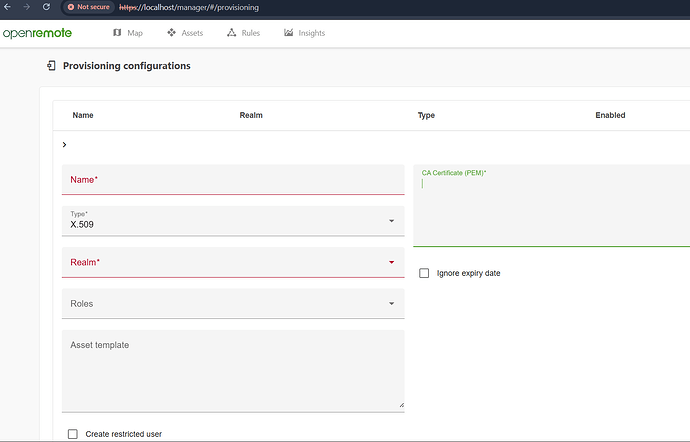Click into the Name input field
The image size is (690, 442).
pyautogui.click(x=232, y=180)
